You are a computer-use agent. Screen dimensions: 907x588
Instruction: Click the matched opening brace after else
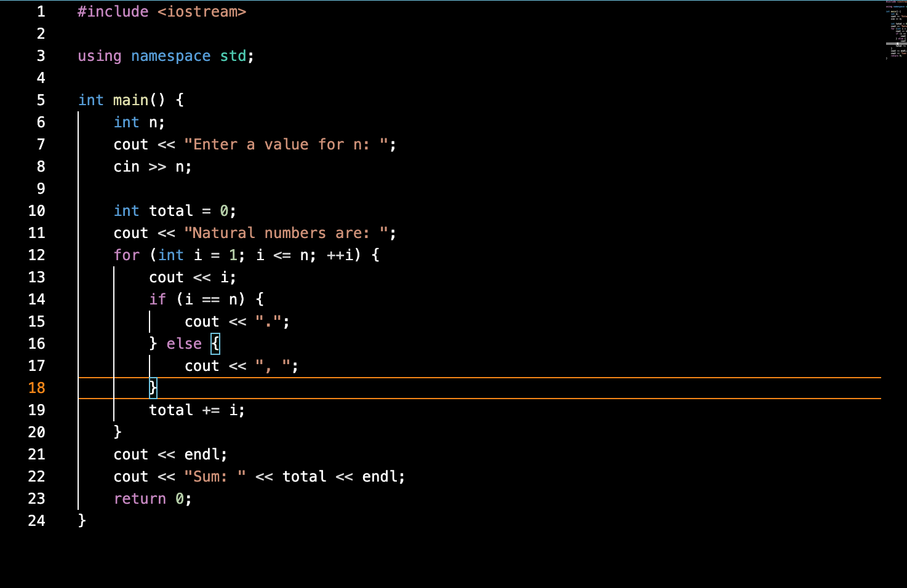point(215,343)
